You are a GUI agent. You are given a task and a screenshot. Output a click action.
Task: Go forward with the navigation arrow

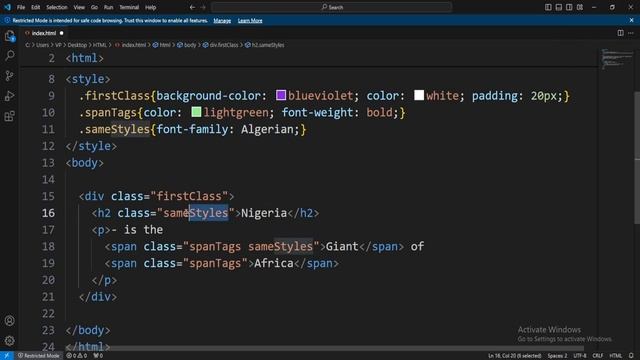coord(203,7)
